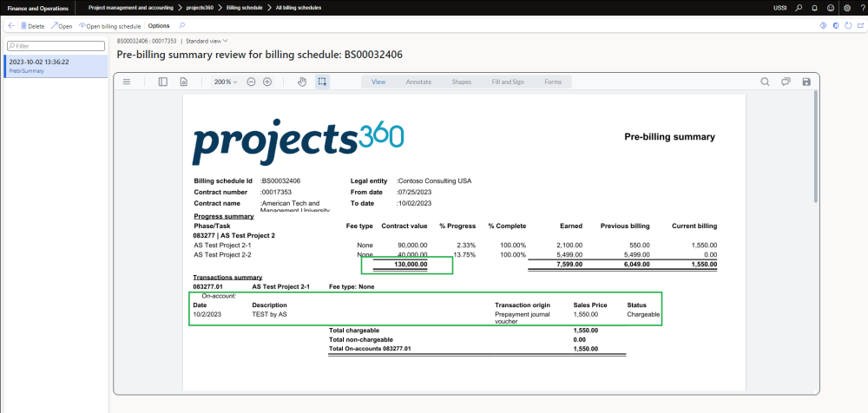This screenshot has width=868, height=413.
Task: Select the Pan hand tool
Action: (x=302, y=82)
